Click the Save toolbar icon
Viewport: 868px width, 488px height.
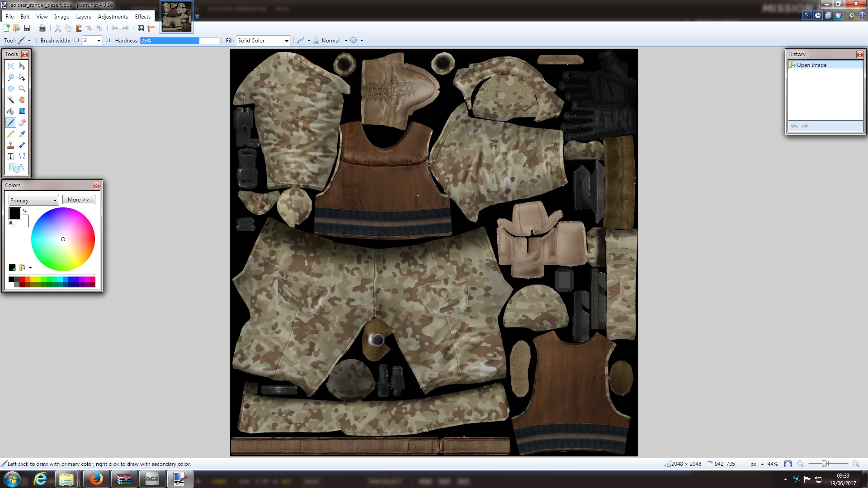click(x=27, y=28)
